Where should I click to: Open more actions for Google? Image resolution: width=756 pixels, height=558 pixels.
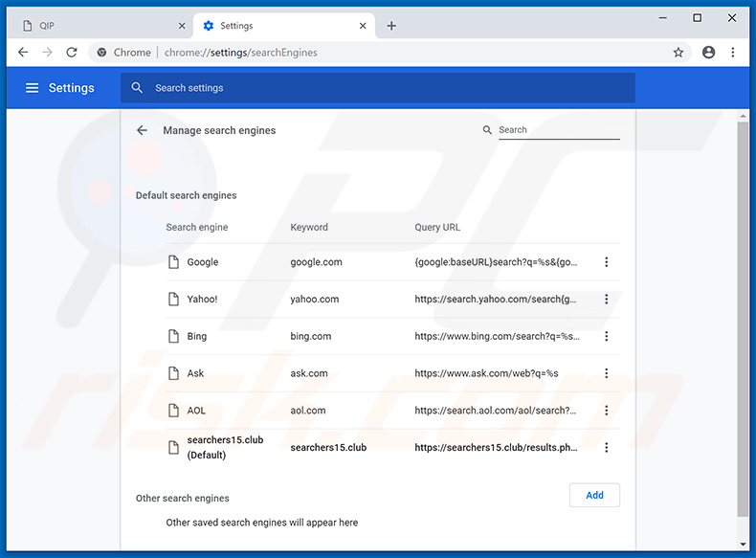coord(606,262)
